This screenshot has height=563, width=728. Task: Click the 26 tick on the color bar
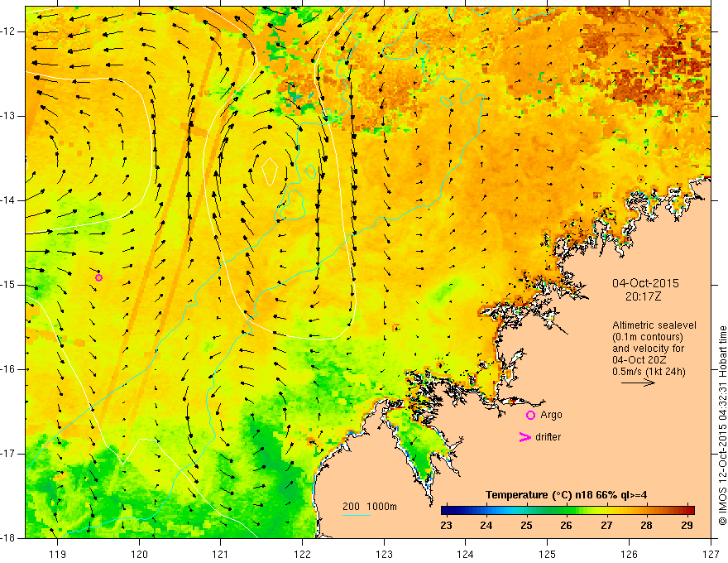click(566, 526)
